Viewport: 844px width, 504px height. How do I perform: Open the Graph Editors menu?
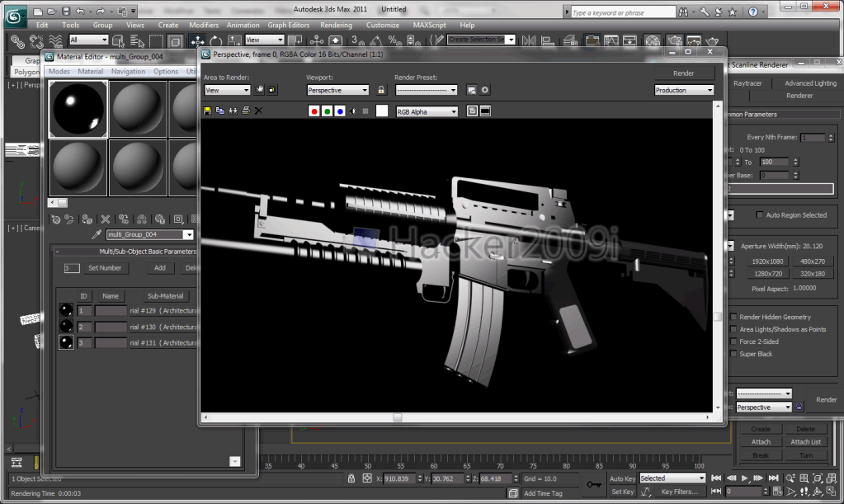[x=289, y=26]
